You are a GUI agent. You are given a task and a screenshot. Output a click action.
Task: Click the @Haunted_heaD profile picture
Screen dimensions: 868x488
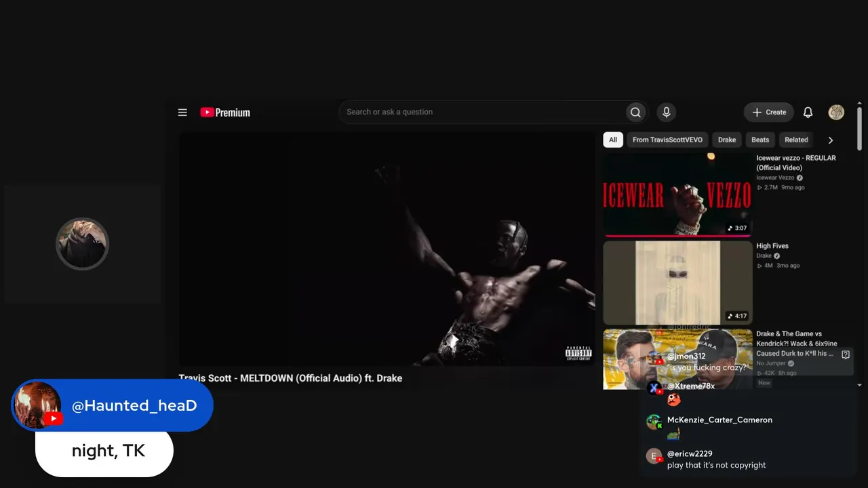click(38, 405)
